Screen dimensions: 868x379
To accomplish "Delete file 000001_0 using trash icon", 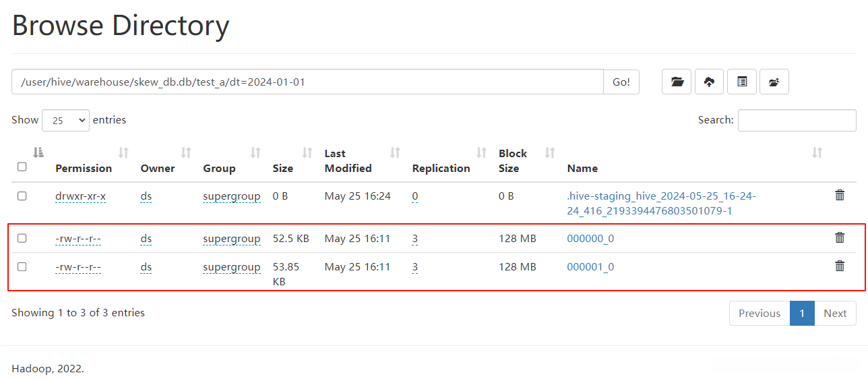I will [840, 266].
